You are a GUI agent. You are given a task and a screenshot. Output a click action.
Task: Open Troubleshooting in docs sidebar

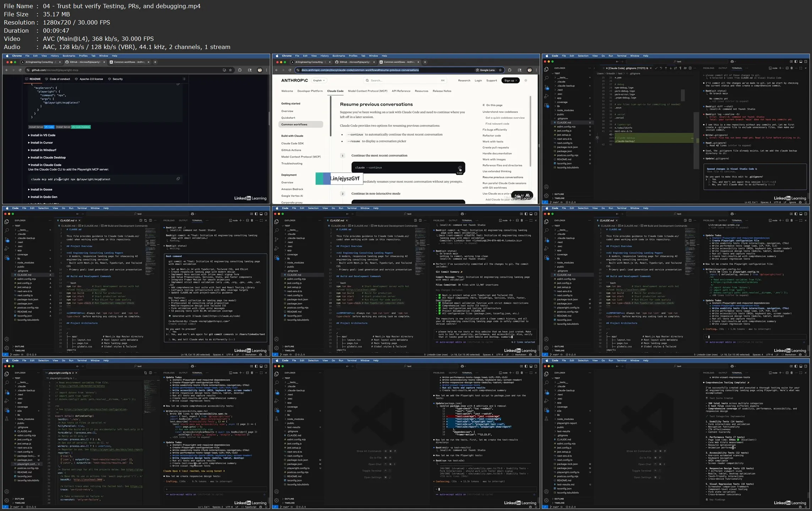(x=291, y=163)
